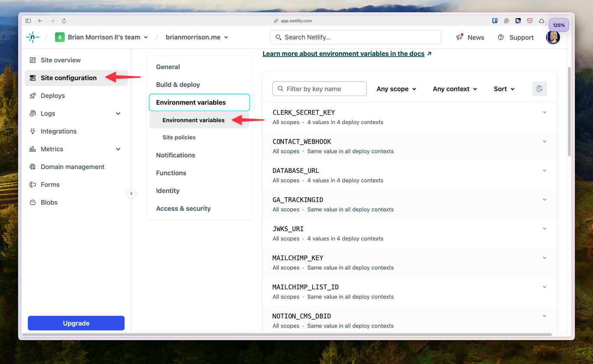This screenshot has width=593, height=364.
Task: Open the Bitwarden shield extension icon
Action: (495, 21)
